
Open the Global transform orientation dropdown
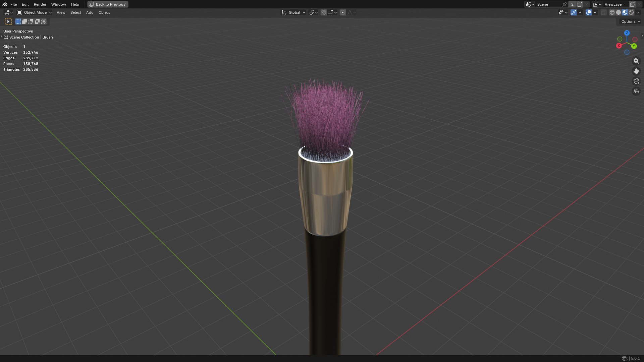pyautogui.click(x=293, y=12)
